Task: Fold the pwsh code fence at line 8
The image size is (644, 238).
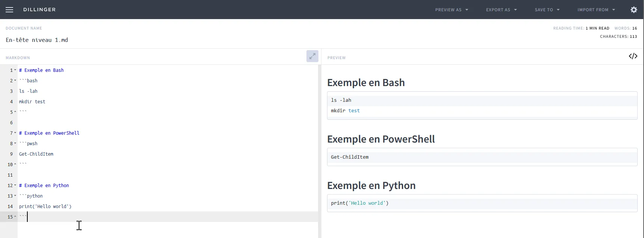Action: coord(15,143)
